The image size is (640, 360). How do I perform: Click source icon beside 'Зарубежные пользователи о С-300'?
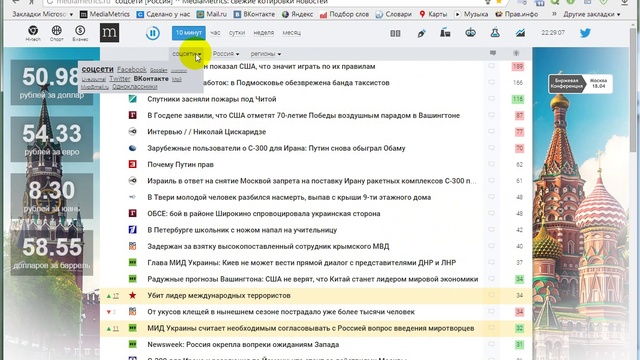pos(133,148)
